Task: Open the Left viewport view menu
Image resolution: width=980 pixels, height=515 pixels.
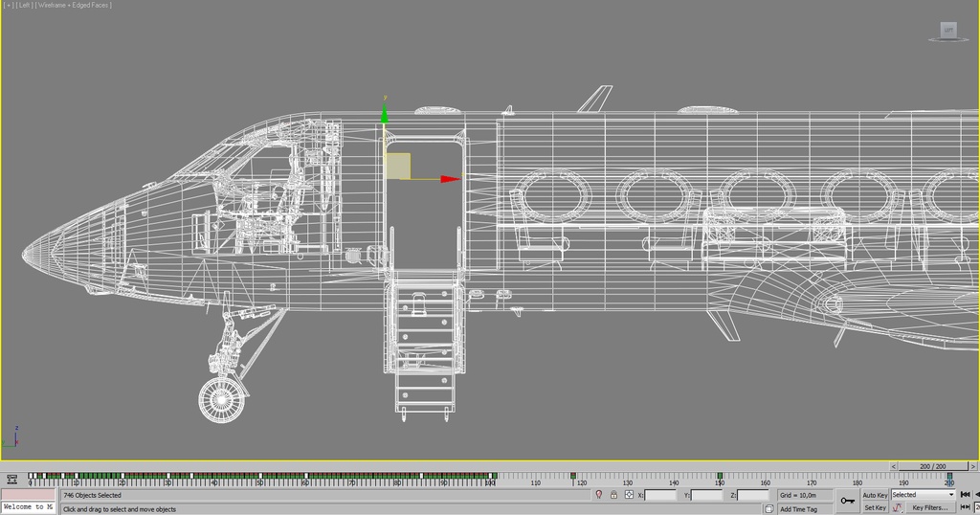Action: 24,6
